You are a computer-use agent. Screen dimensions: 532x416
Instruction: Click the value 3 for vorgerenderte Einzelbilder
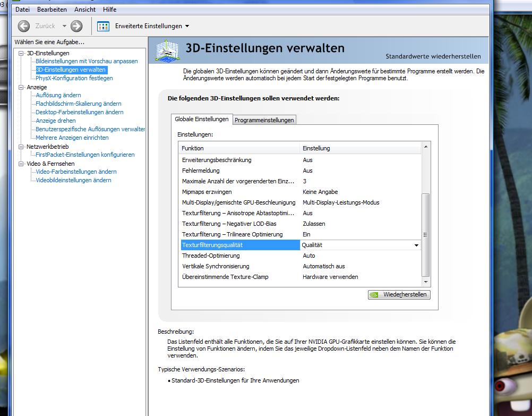tap(305, 181)
